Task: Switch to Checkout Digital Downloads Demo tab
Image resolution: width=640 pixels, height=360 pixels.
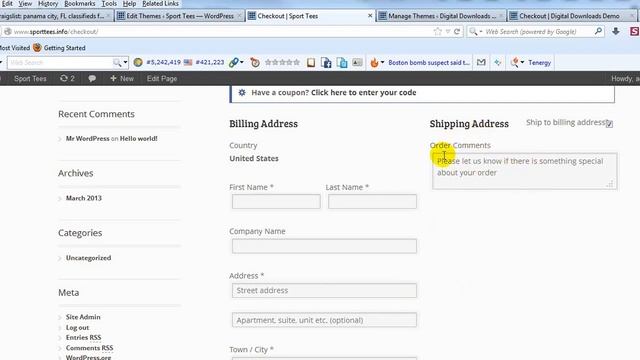Action: [x=572, y=16]
